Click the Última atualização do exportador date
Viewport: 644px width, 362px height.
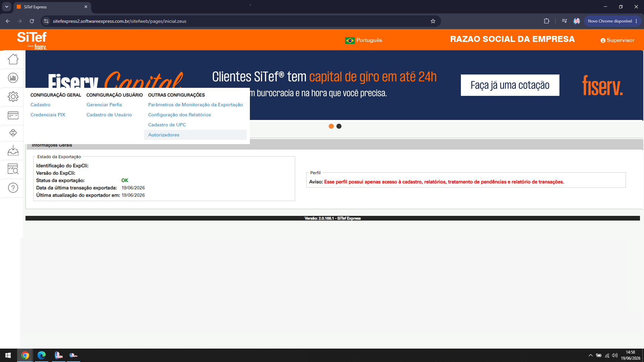[133, 195]
